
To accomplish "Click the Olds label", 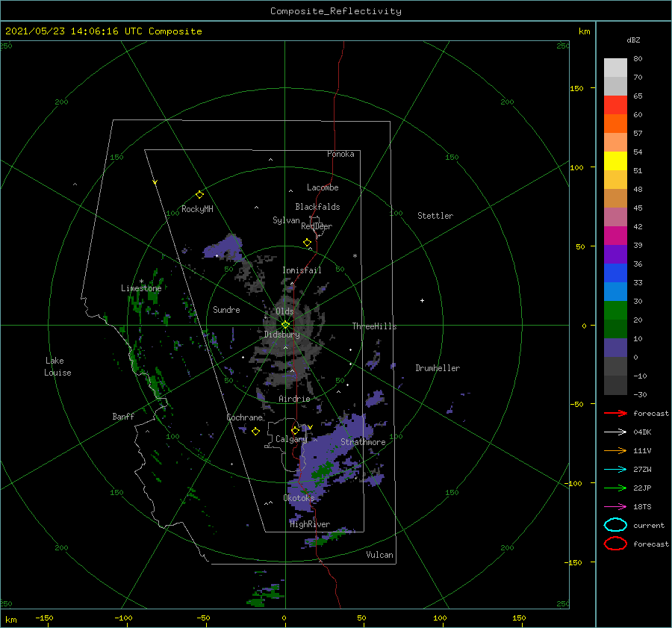I will [x=284, y=311].
